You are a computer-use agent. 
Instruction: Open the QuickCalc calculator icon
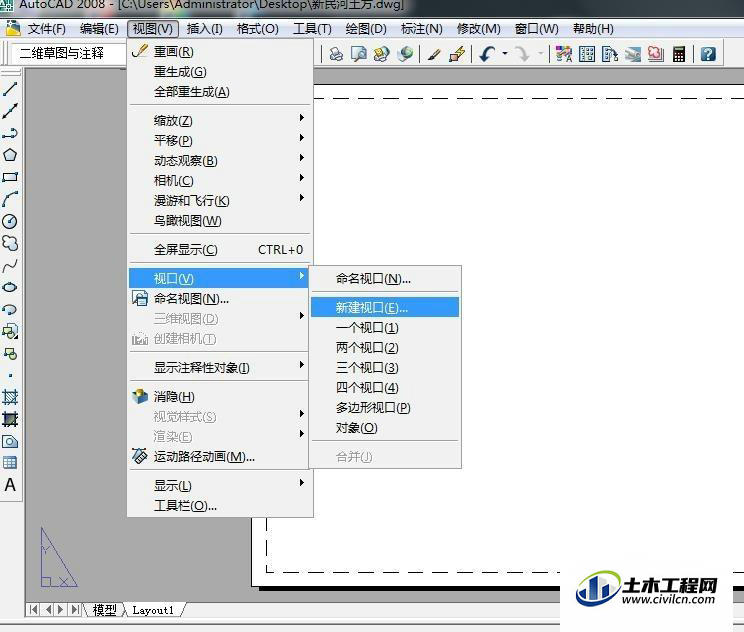click(679, 54)
